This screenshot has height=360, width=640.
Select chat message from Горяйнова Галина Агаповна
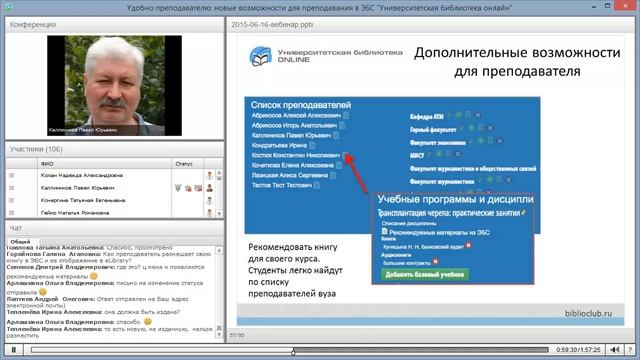tap(109, 257)
